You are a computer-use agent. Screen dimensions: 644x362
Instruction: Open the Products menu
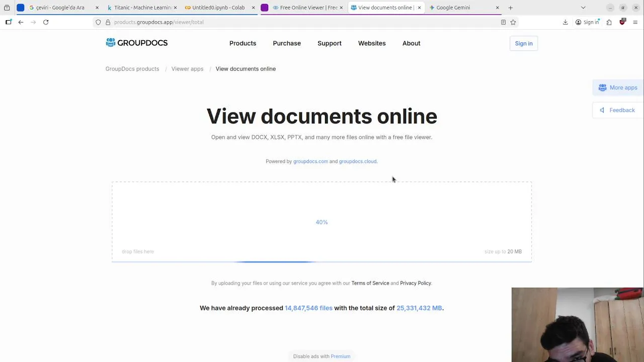(x=243, y=43)
